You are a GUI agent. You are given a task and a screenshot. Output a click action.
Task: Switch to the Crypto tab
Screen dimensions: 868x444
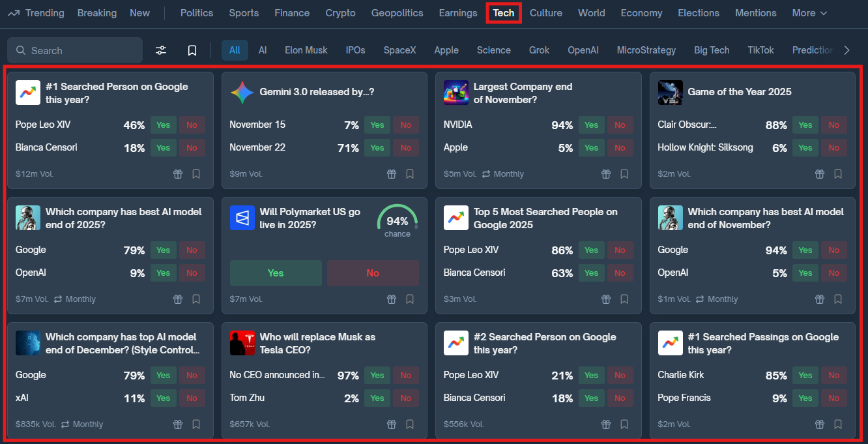click(340, 12)
